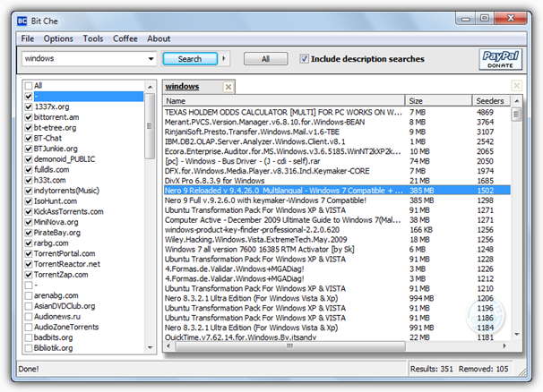543x392 pixels.
Task: Select windows-product-key-finder-professional row
Action: pos(337,230)
